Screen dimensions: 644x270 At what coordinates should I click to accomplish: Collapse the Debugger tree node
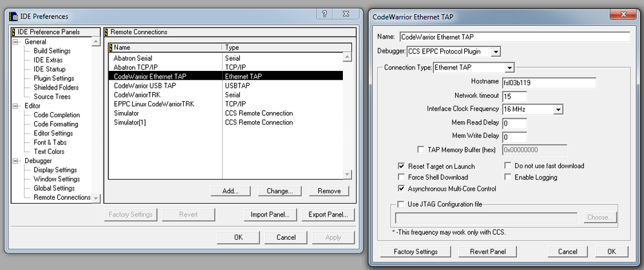coord(15,161)
